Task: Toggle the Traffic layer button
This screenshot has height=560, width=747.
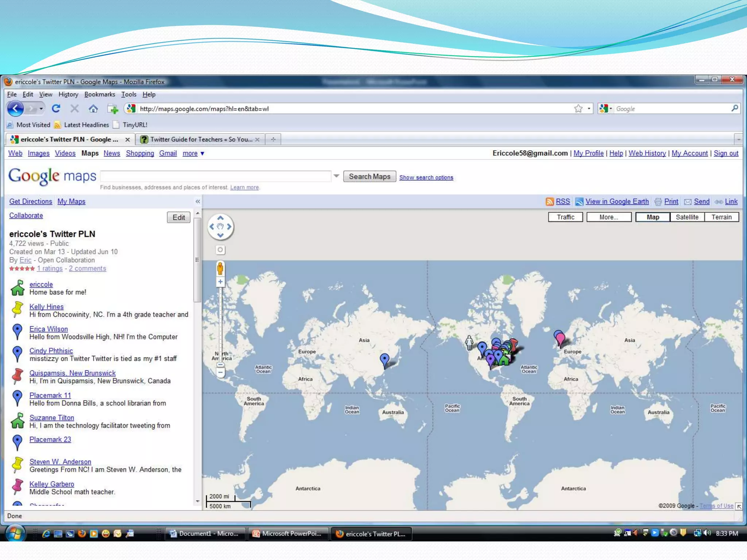Action: coord(565,217)
